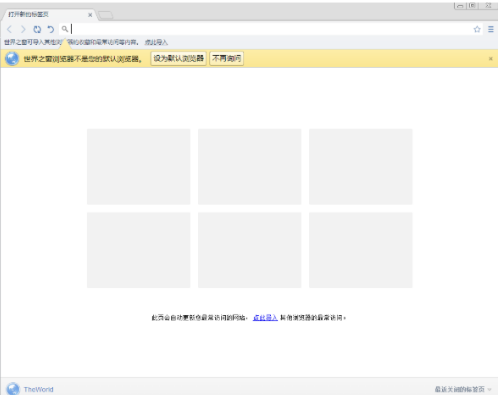Open first empty tile in the bottom row
501x395 pixels.
(x=139, y=250)
